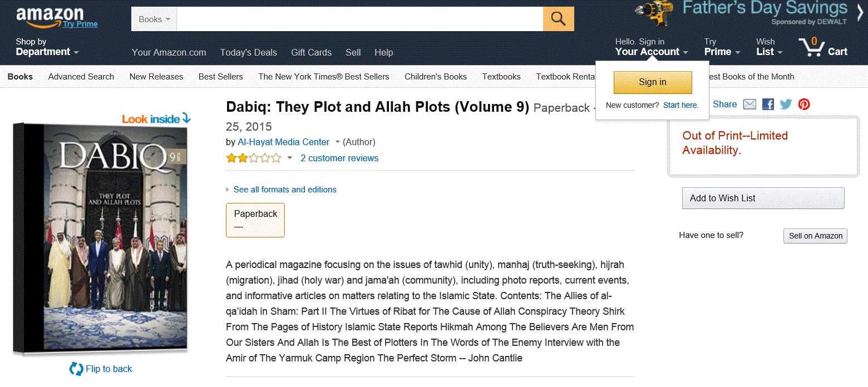Open Today's Deals in the navigation
The width and height of the screenshot is (868, 387).
click(248, 52)
